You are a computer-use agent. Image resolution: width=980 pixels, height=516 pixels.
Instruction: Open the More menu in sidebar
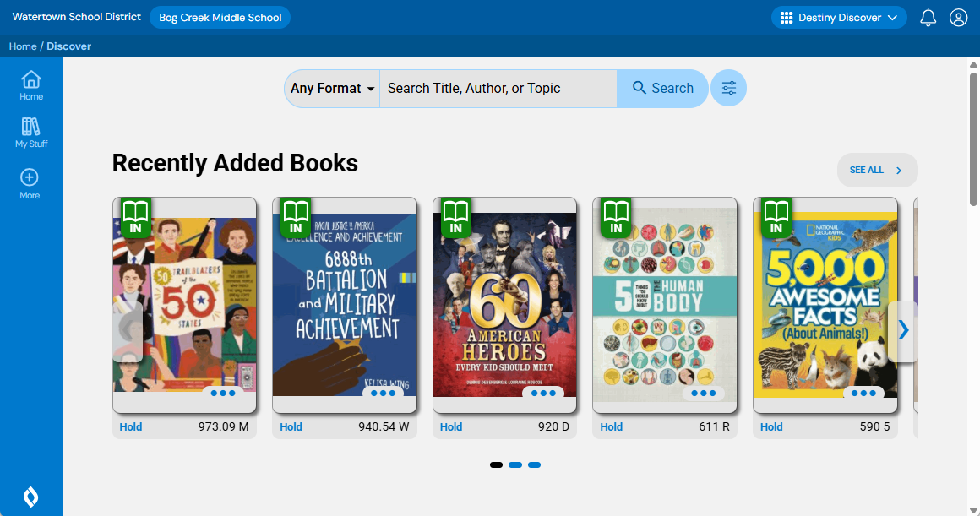[30, 183]
